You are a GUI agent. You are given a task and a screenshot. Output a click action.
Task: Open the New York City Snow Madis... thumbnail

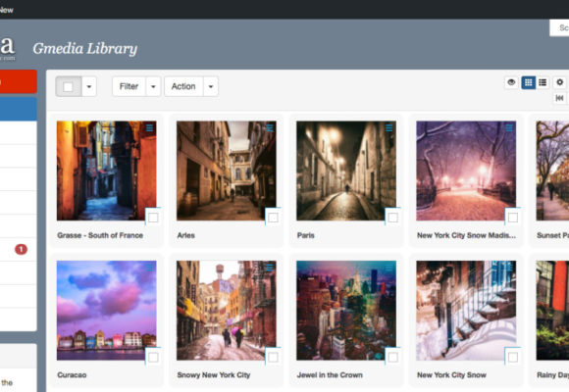(x=466, y=171)
